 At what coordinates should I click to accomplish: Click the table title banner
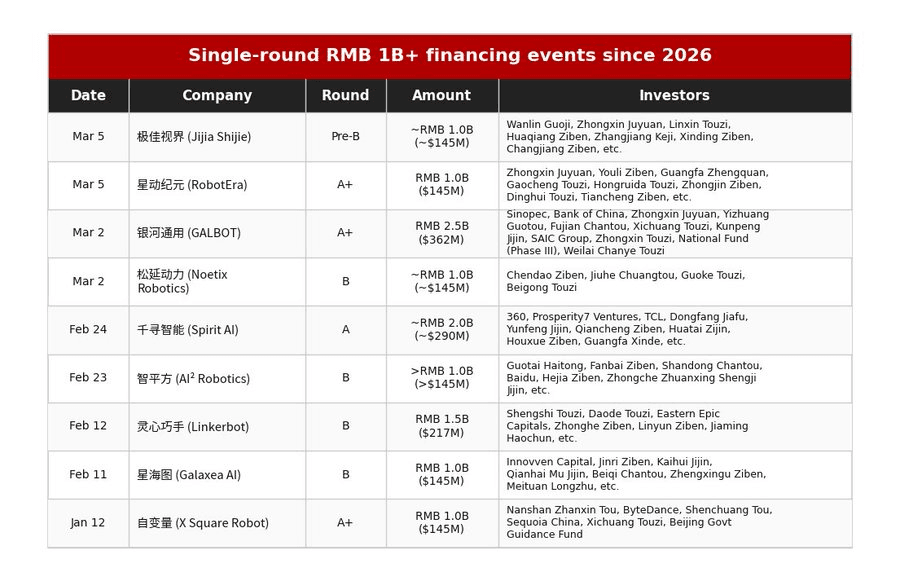450,56
